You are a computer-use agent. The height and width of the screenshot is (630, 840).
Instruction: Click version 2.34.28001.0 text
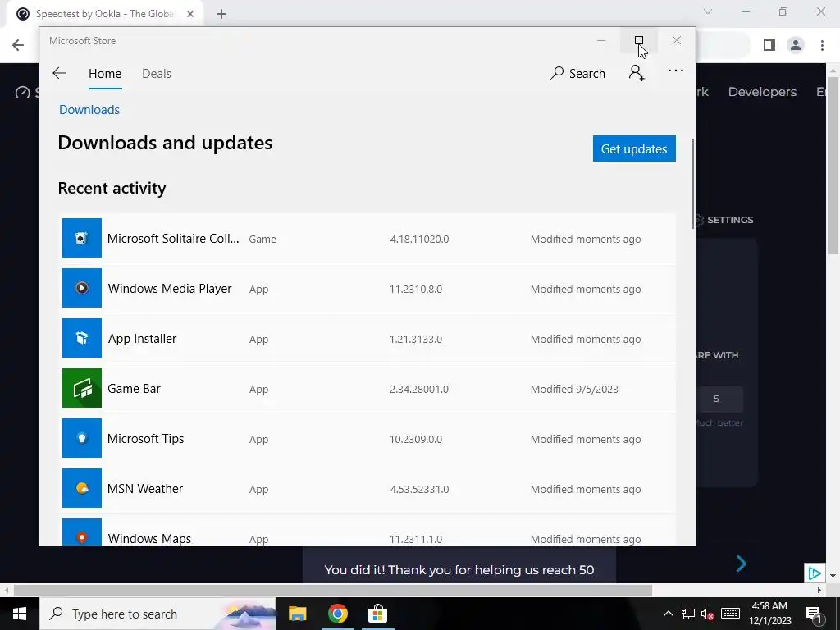coord(419,389)
